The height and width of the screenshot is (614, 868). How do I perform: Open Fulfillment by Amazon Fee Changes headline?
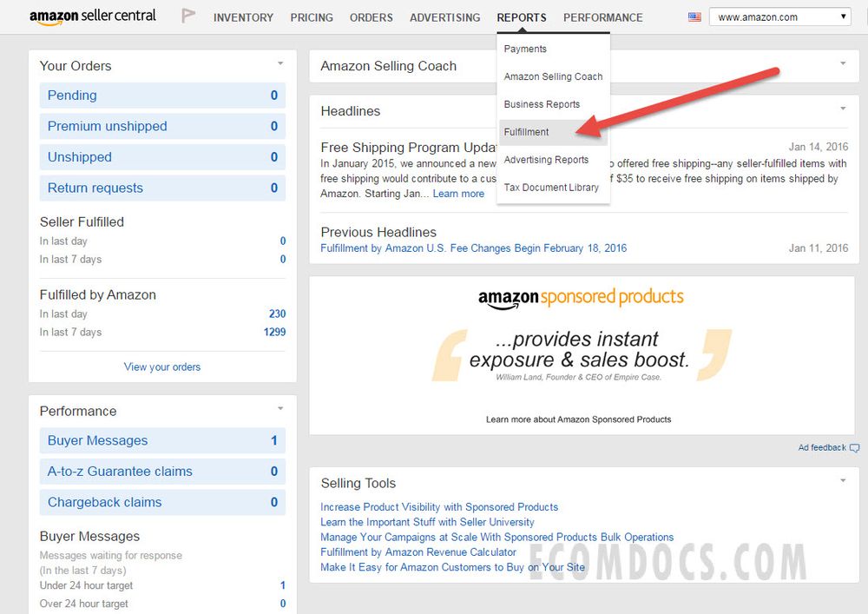click(x=473, y=248)
